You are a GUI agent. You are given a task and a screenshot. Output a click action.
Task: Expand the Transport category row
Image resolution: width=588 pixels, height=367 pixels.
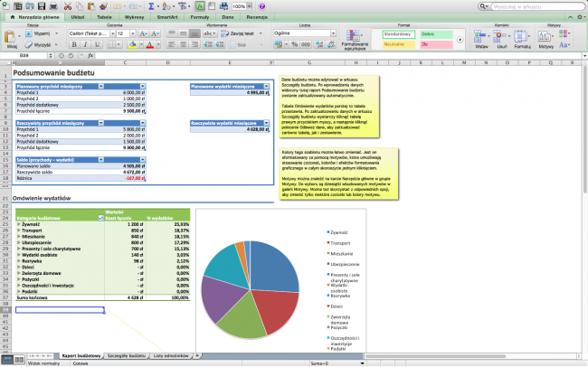click(x=19, y=231)
